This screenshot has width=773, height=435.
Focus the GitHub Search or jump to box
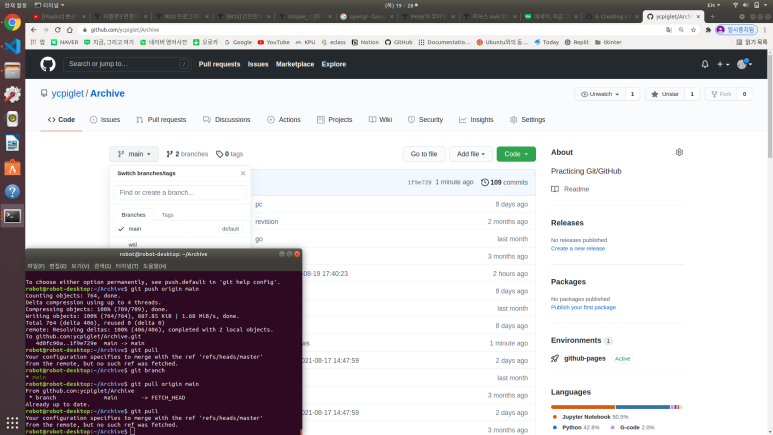[127, 64]
